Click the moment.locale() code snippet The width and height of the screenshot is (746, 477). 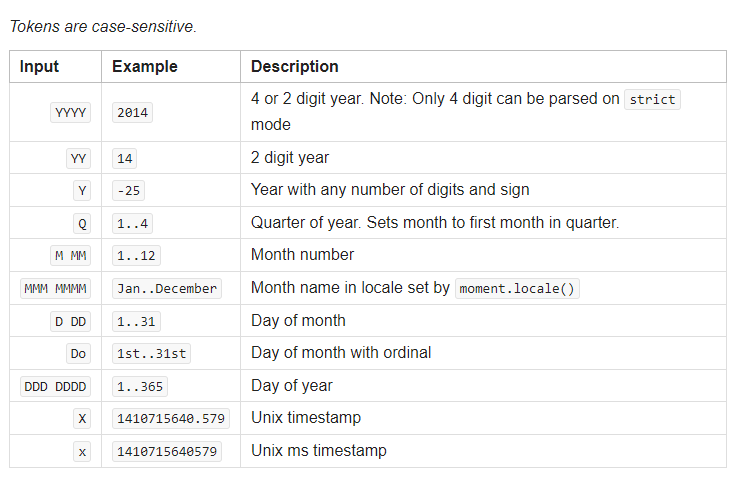(518, 288)
